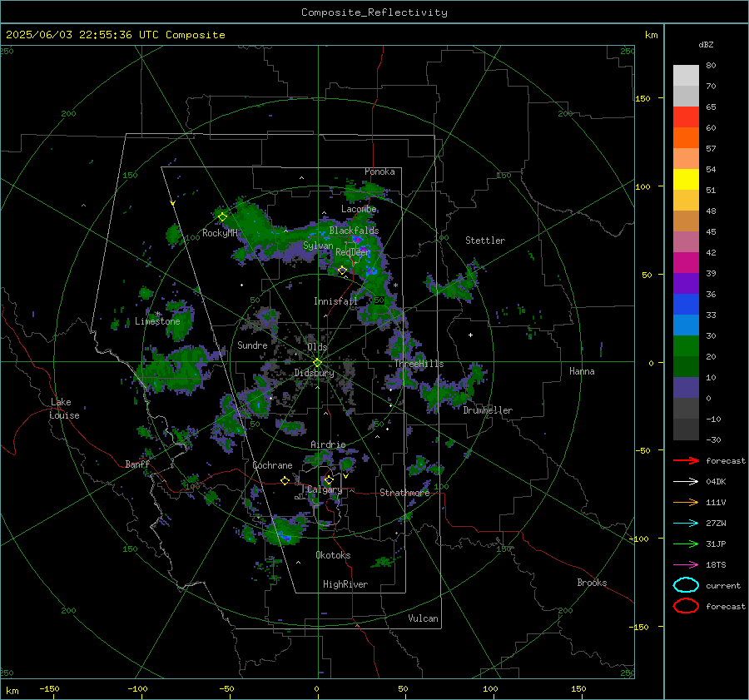
Task: Click the Sylvan label on the map
Action: pyautogui.click(x=318, y=246)
